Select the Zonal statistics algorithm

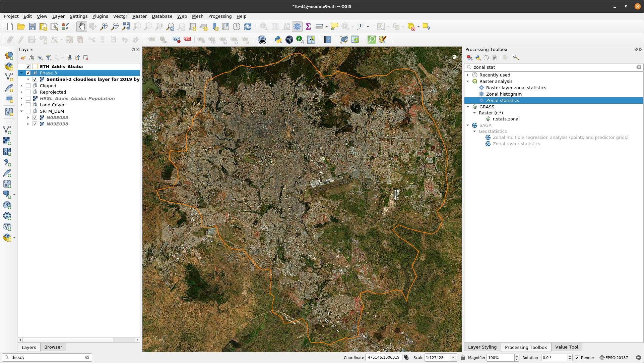tap(502, 100)
